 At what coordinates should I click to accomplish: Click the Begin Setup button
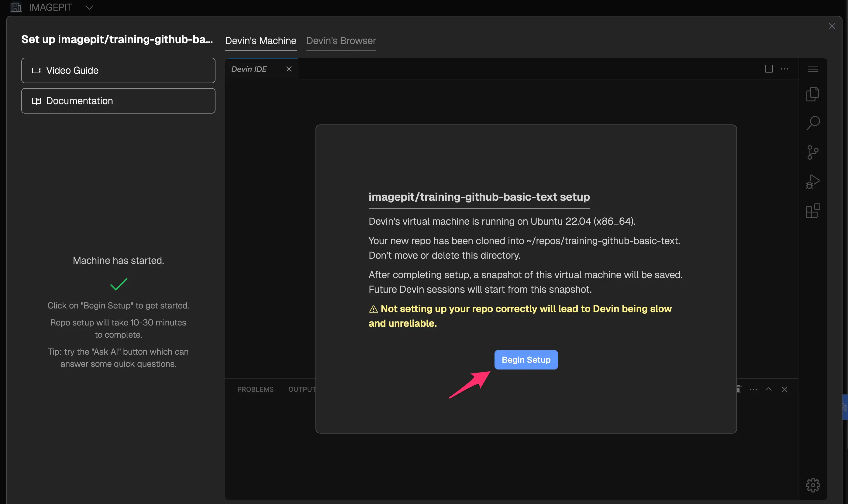526,360
